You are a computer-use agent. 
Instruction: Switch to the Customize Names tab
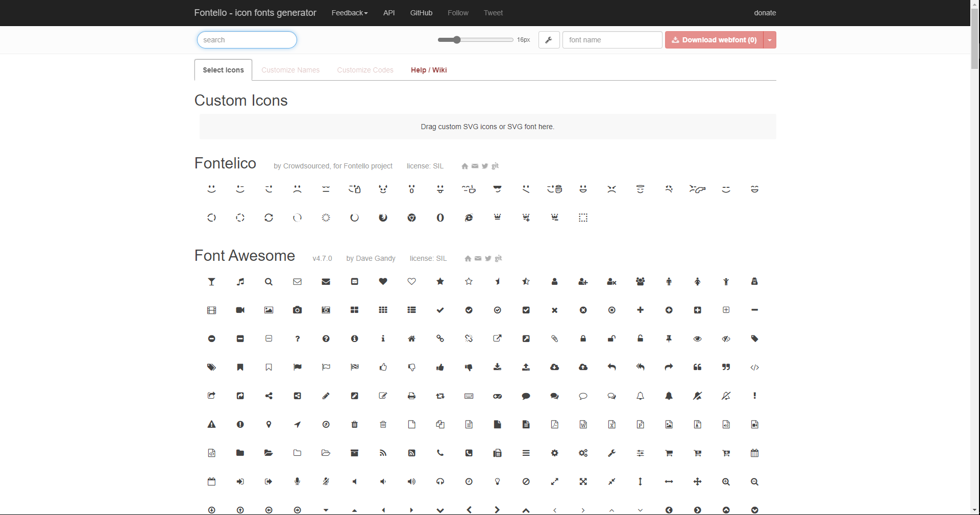[290, 70]
